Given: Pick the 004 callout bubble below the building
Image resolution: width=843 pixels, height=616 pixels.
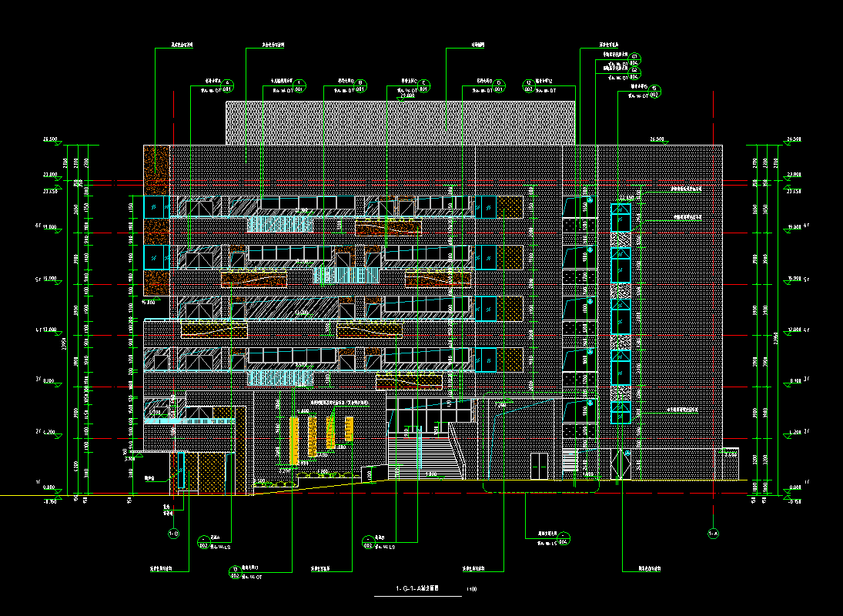Looking at the screenshot, I should coord(564,539).
